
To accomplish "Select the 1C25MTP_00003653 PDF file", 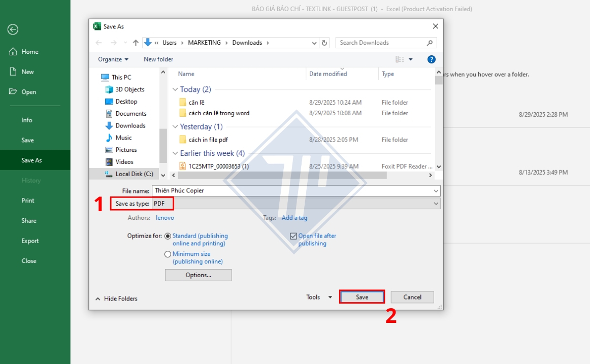I will [x=218, y=166].
